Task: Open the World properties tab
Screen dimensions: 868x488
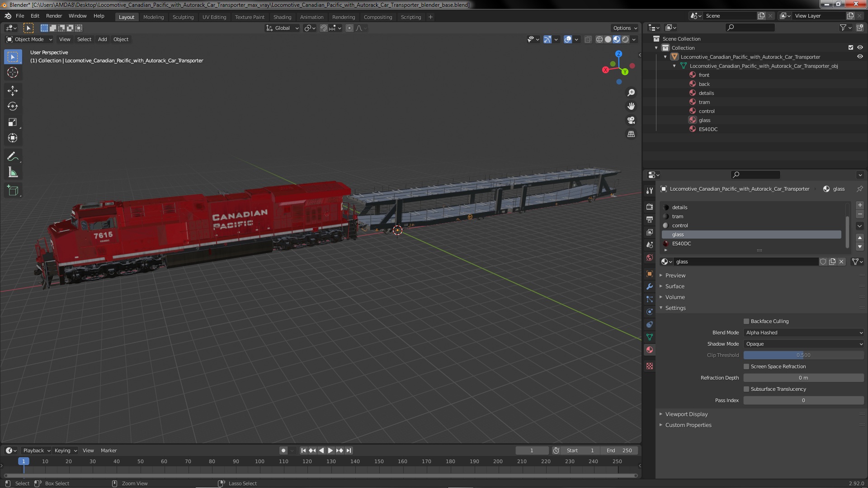Action: [x=650, y=258]
